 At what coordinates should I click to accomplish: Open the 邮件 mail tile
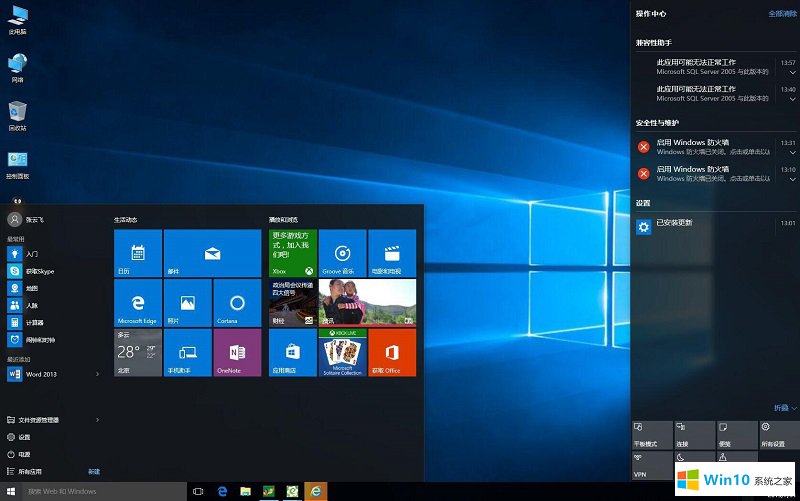point(212,253)
